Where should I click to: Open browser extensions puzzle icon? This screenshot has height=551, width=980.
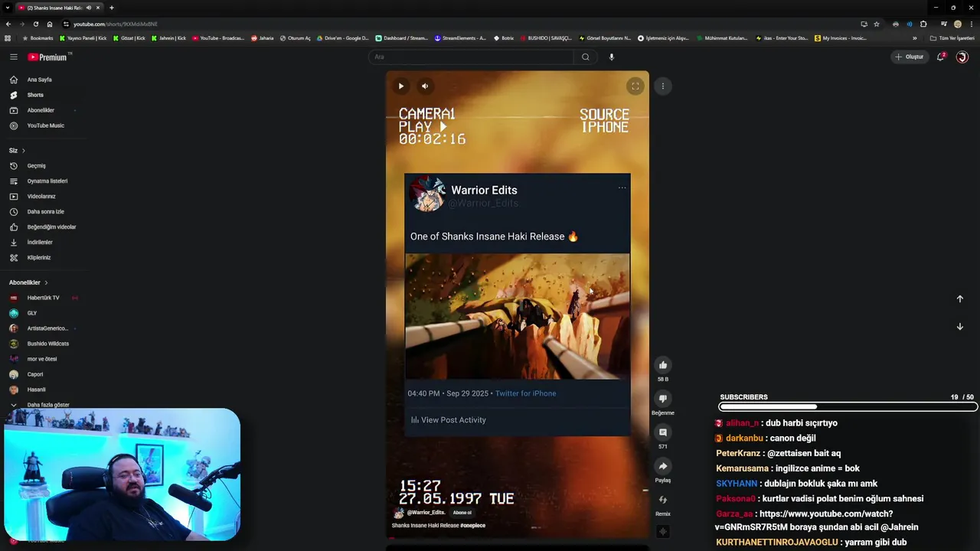(x=923, y=24)
